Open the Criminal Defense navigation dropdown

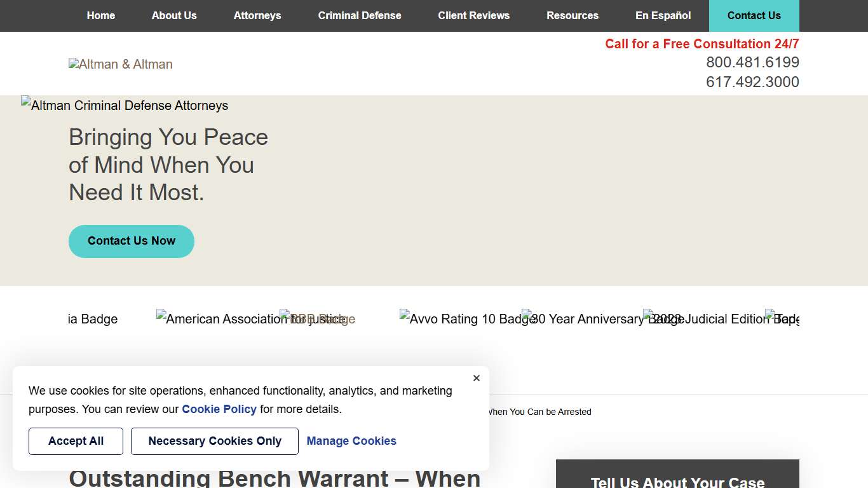(359, 15)
